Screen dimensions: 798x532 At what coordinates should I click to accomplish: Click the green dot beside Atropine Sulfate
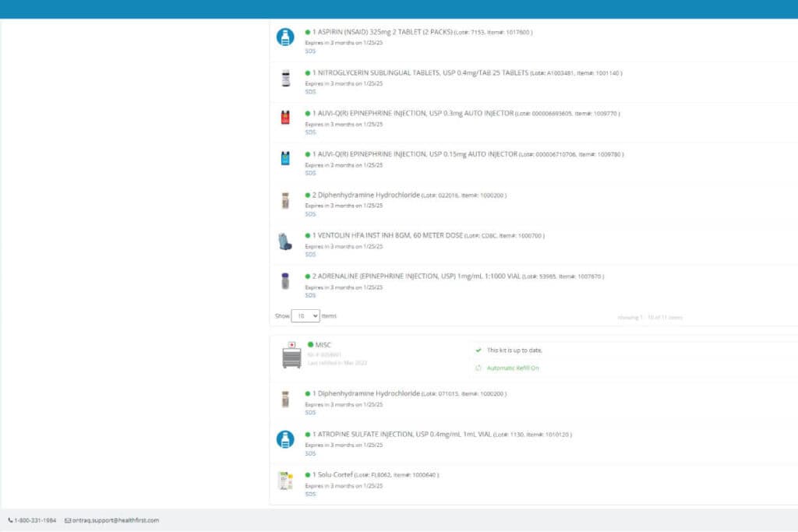[307, 435]
